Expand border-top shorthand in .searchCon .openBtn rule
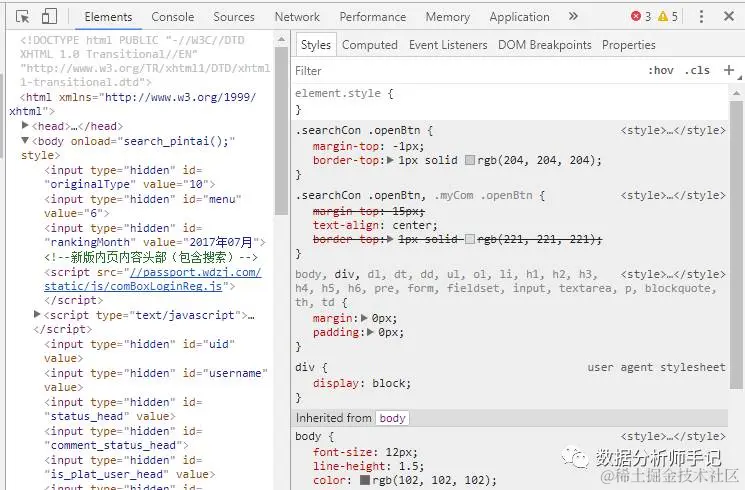Image resolution: width=745 pixels, height=490 pixels. [390, 160]
